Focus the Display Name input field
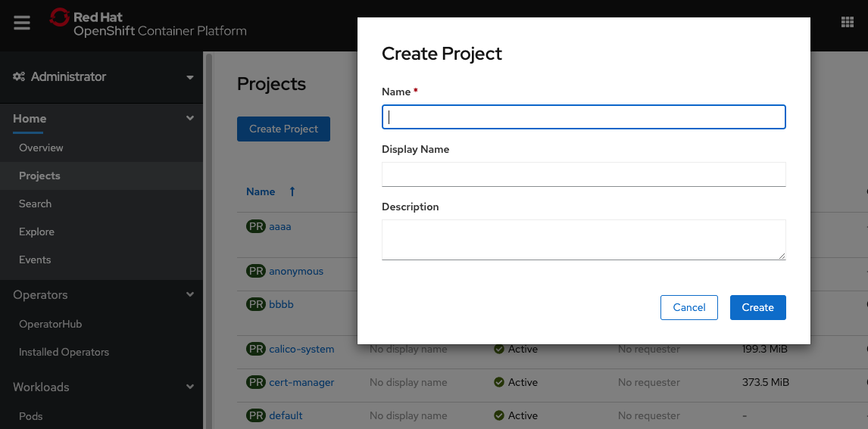This screenshot has height=429, width=868. [x=583, y=174]
